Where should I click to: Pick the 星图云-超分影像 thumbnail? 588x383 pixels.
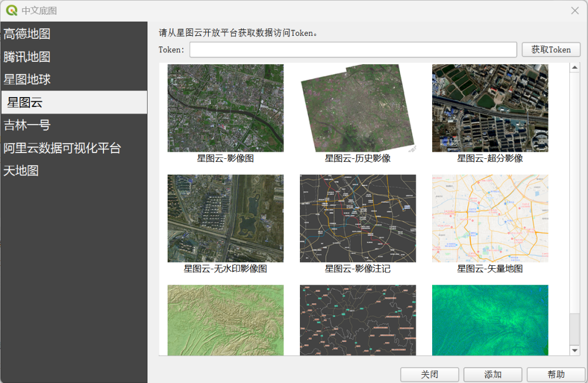[490, 108]
